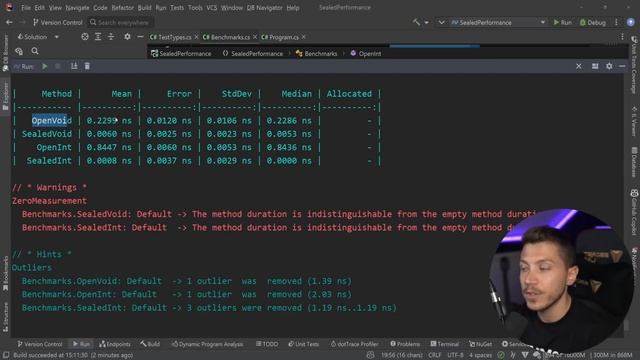Image resolution: width=640 pixels, height=360 pixels.
Task: Close the TestTypes.cs tab
Action: click(x=196, y=37)
